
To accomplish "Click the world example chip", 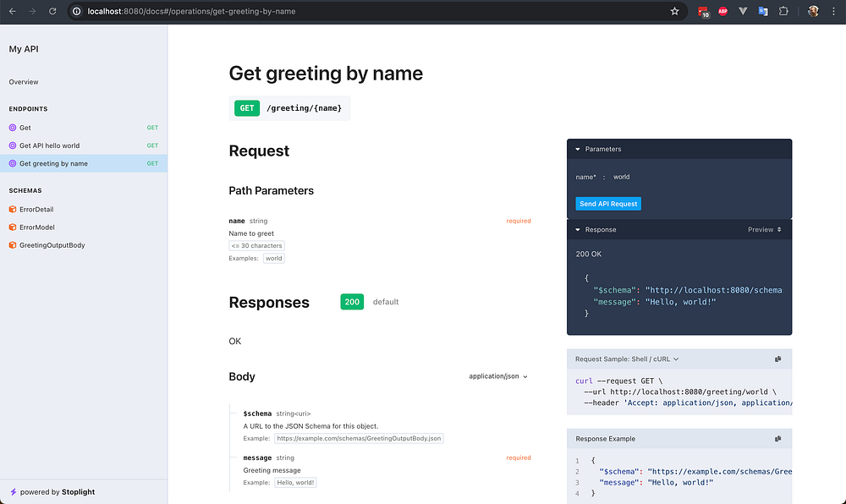I will (273, 258).
